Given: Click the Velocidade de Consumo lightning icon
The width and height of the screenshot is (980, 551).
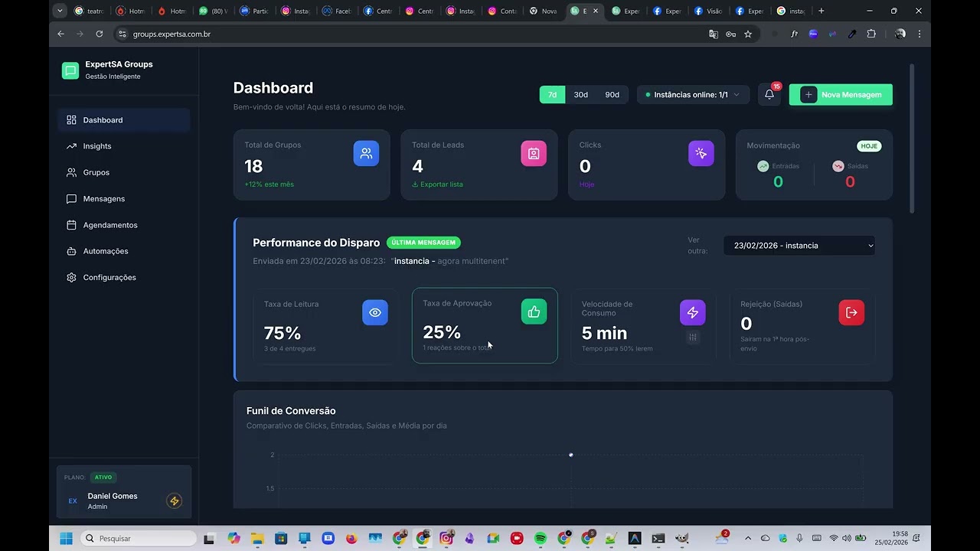Looking at the screenshot, I should pyautogui.click(x=693, y=312).
